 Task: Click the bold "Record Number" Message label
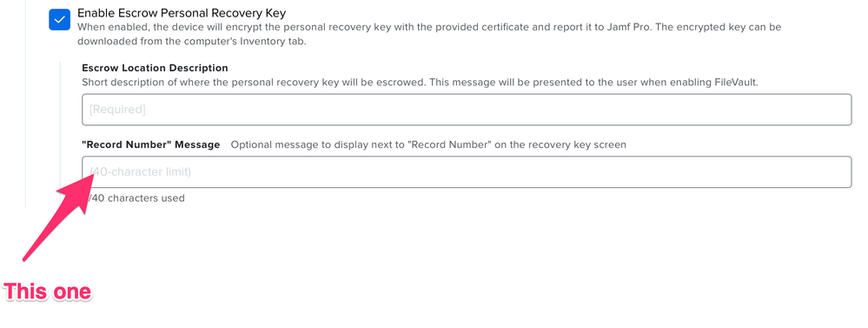[x=151, y=144]
